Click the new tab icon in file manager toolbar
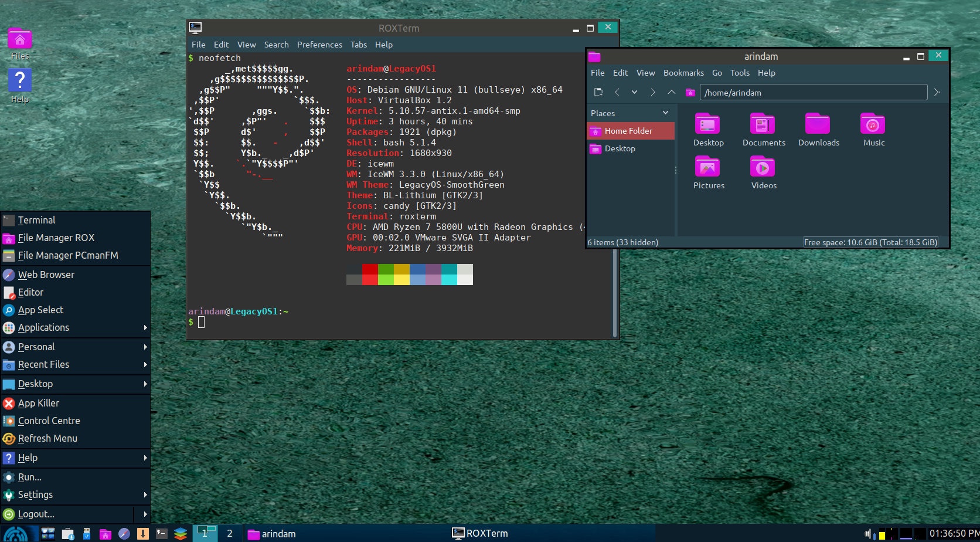Screen dimensions: 980x542 [598, 92]
